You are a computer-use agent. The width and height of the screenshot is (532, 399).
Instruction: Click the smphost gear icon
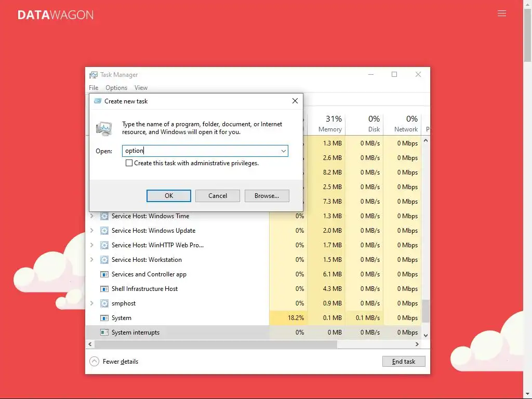pyautogui.click(x=104, y=303)
